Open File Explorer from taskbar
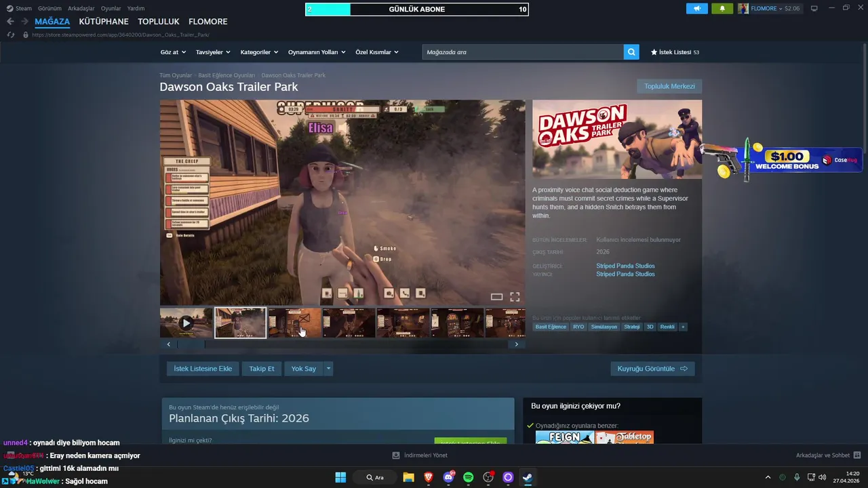The height and width of the screenshot is (488, 868). (x=408, y=477)
